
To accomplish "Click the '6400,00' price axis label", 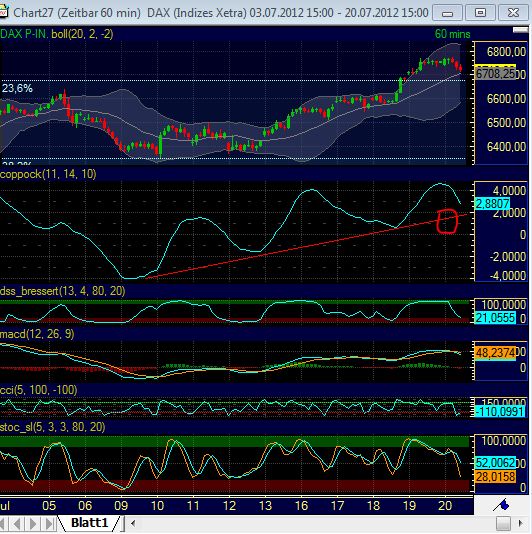I will 506,147.
